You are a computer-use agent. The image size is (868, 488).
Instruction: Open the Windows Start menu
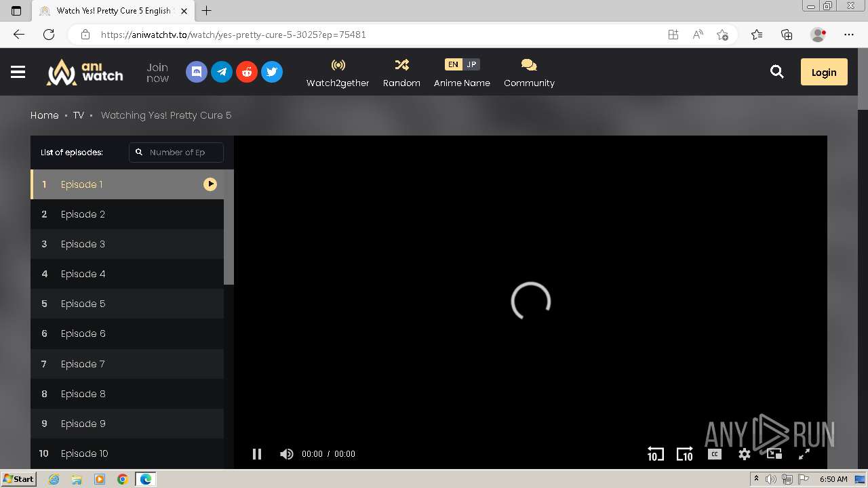(x=19, y=479)
